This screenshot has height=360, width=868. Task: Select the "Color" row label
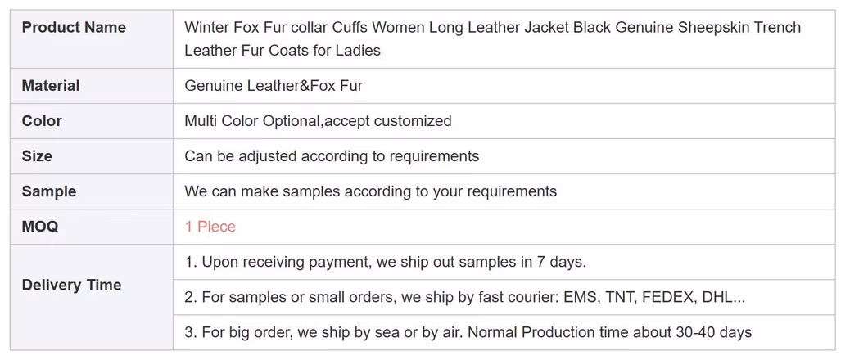pyautogui.click(x=42, y=121)
